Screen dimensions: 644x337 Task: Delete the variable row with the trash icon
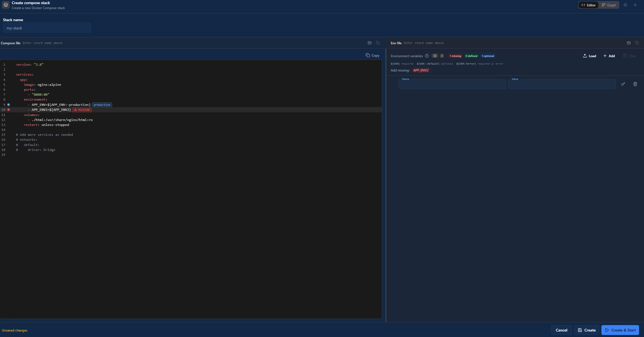[x=635, y=84]
